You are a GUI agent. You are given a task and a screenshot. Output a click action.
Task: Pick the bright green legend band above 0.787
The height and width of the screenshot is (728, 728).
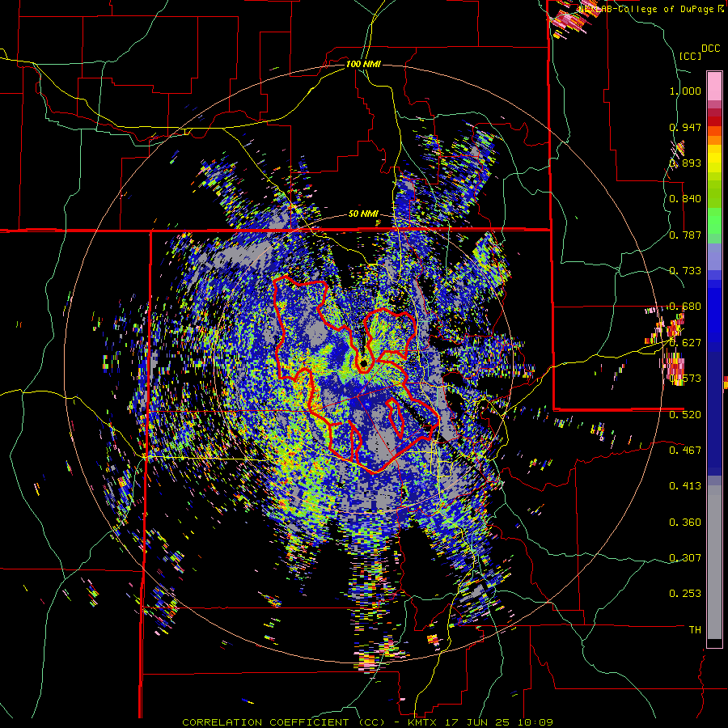coord(714,221)
